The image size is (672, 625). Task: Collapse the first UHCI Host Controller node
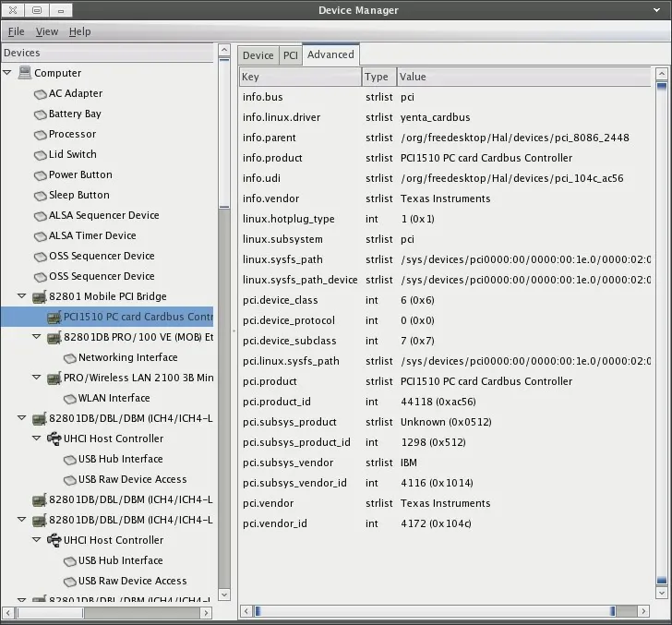click(x=37, y=439)
